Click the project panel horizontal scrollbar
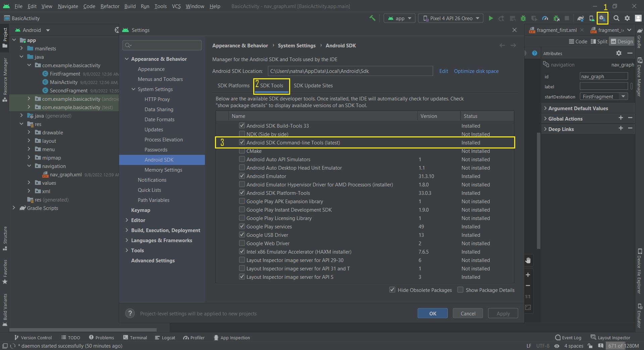 83,330
